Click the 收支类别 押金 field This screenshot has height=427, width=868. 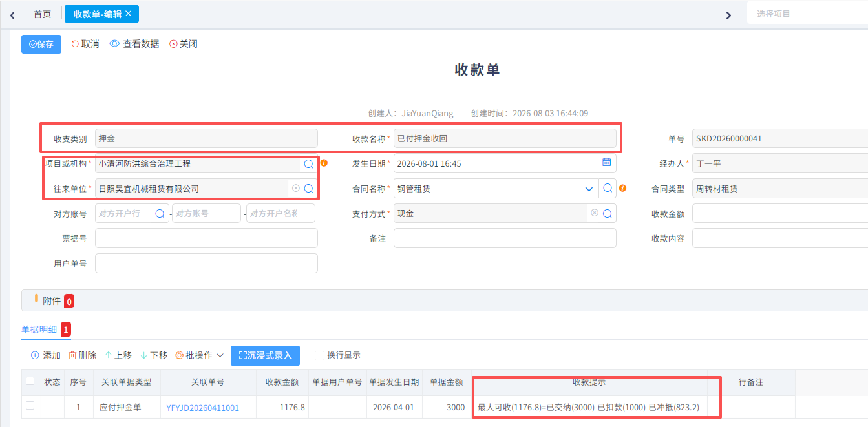pos(206,139)
